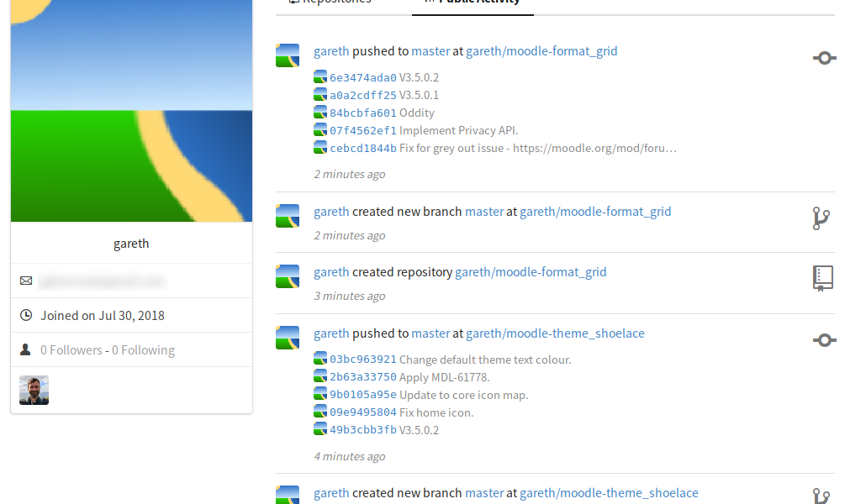850x504 pixels.
Task: Click the small avatar before commit 6e3474ada0
Action: pos(320,77)
